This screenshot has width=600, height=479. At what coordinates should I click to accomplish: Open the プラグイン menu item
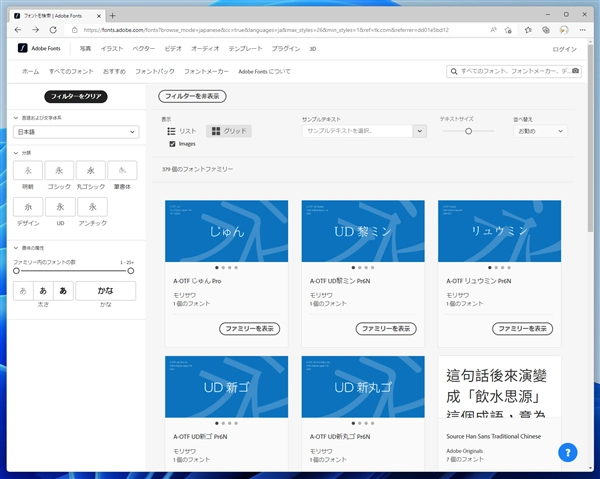tap(285, 49)
